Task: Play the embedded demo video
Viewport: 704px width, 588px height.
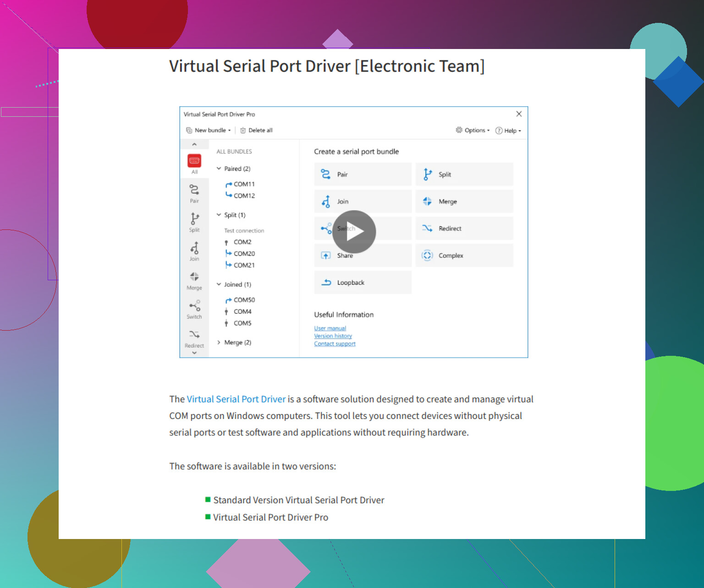Action: pyautogui.click(x=353, y=232)
